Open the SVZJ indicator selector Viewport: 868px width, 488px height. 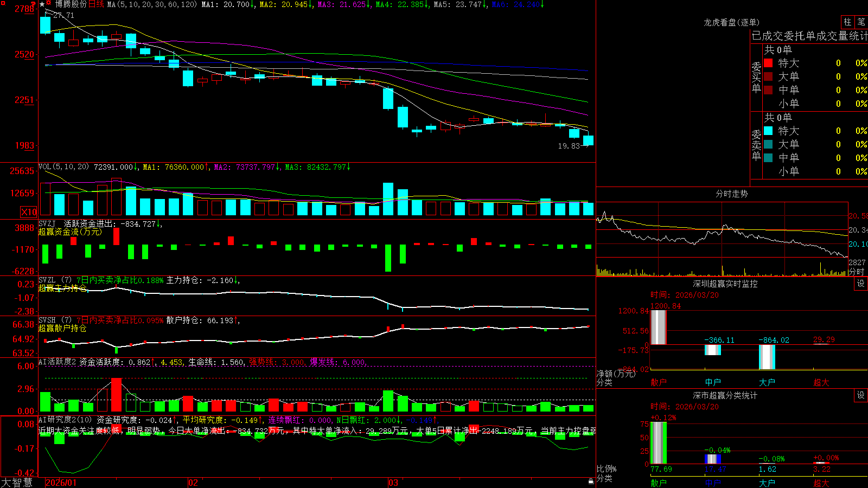(x=47, y=223)
